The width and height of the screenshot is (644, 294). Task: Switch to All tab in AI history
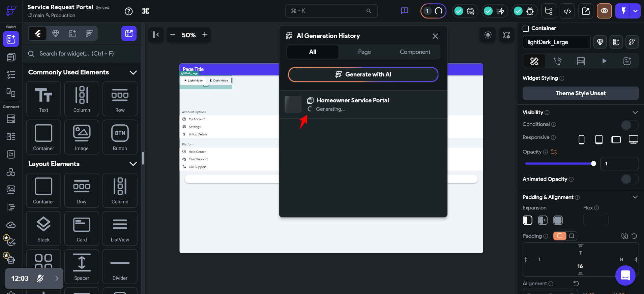pyautogui.click(x=313, y=52)
